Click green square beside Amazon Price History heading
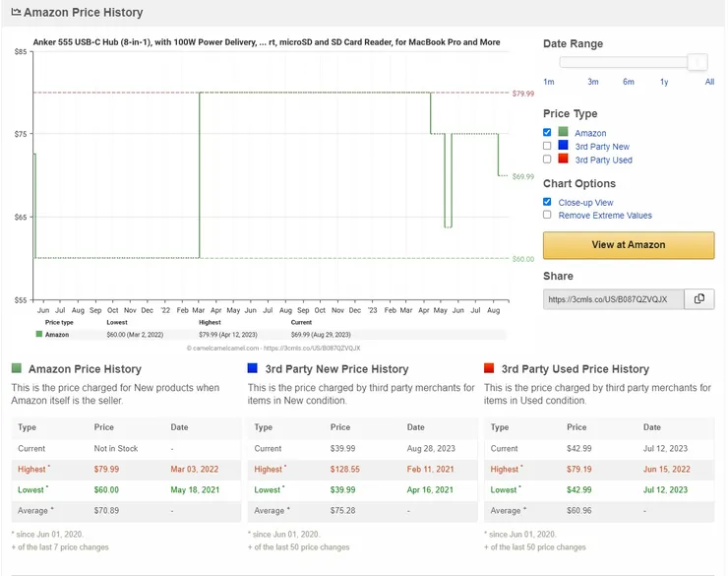 tap(17, 368)
